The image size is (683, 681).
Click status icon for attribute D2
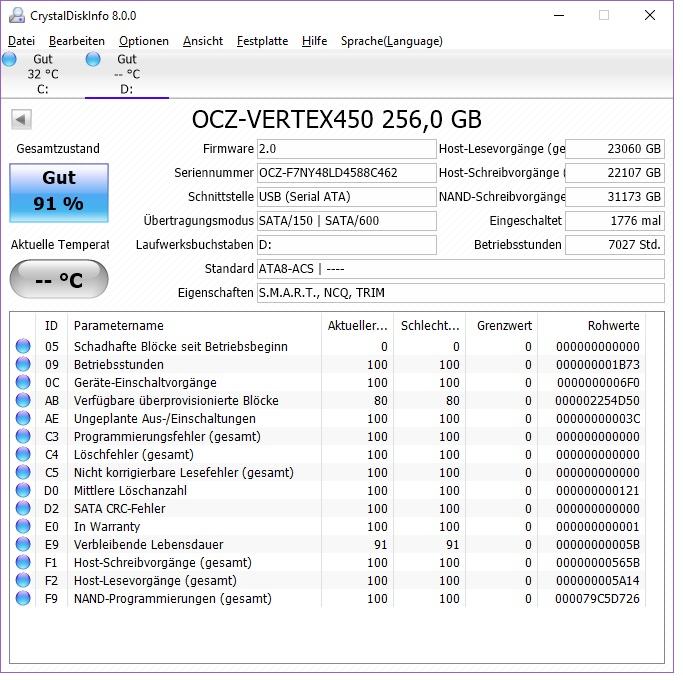[x=23, y=508]
